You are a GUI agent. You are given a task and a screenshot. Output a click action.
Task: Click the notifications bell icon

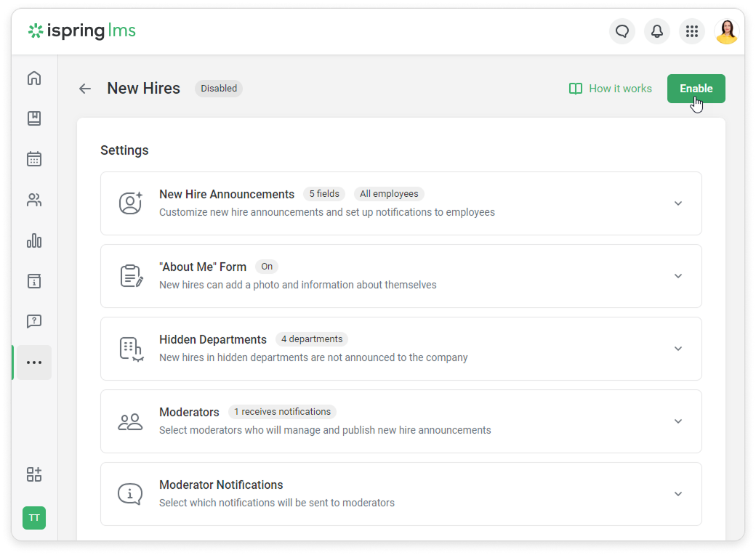pyautogui.click(x=657, y=31)
